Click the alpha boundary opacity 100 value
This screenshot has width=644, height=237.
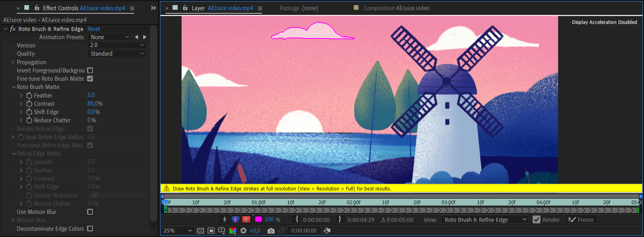pyautogui.click(x=269, y=219)
